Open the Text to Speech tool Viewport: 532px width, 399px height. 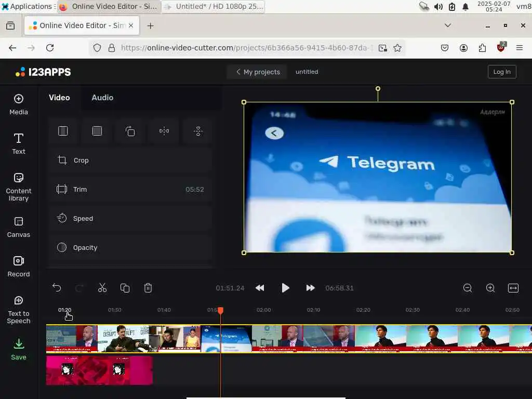pos(19,310)
